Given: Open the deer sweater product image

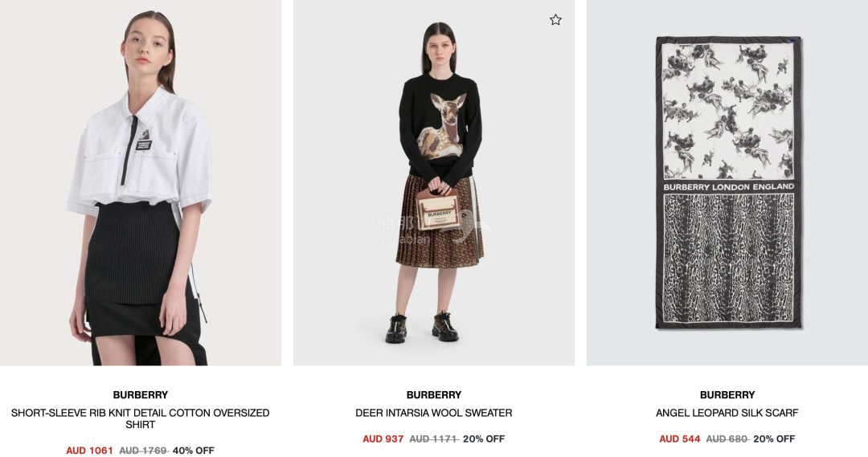Looking at the screenshot, I should click(x=434, y=182).
